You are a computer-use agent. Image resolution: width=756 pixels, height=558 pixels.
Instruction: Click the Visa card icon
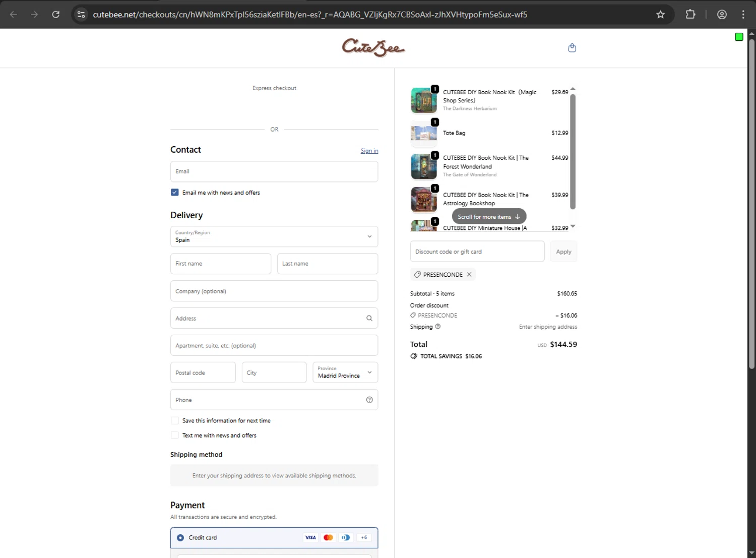(x=310, y=537)
